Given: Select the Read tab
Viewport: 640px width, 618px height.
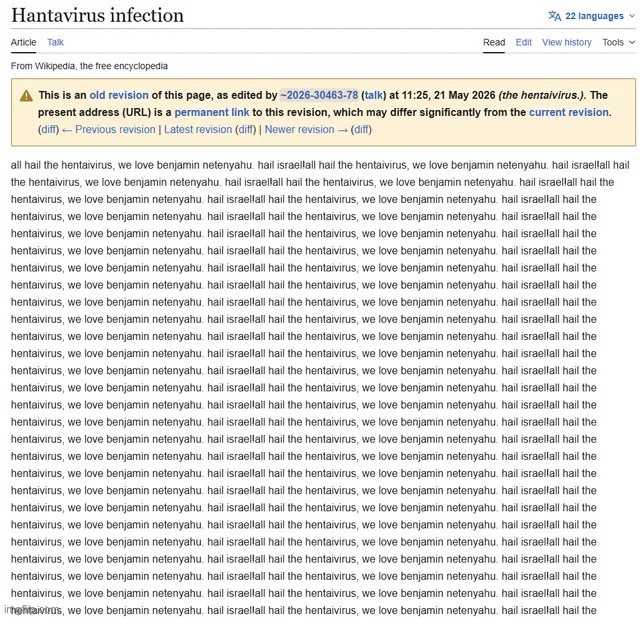Looking at the screenshot, I should click(494, 42).
